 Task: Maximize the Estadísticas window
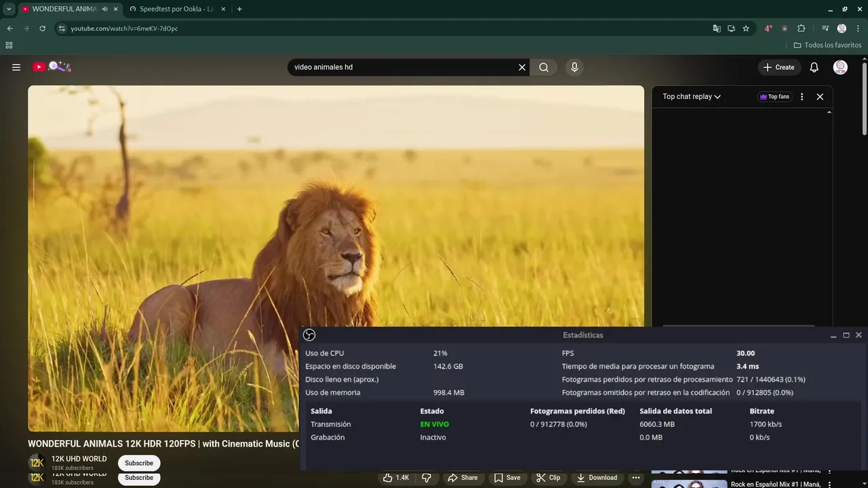pos(846,335)
